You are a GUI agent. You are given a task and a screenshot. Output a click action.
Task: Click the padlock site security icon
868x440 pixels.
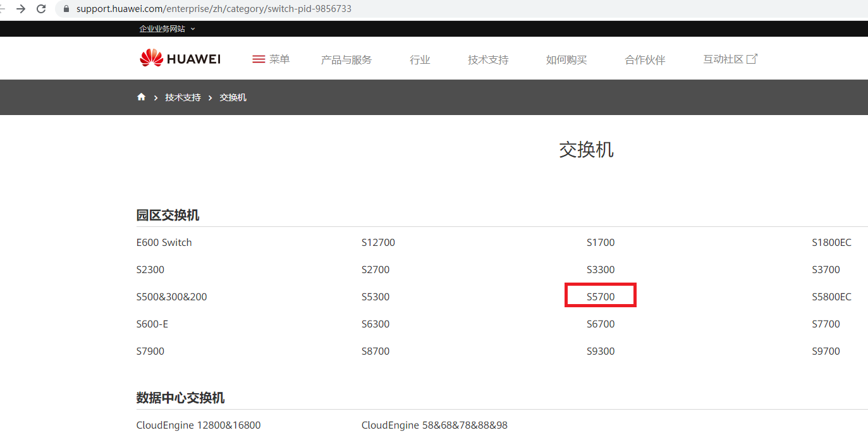66,9
